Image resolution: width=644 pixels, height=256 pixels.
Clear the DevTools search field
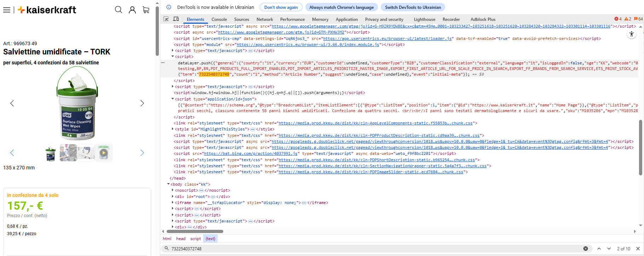586,249
